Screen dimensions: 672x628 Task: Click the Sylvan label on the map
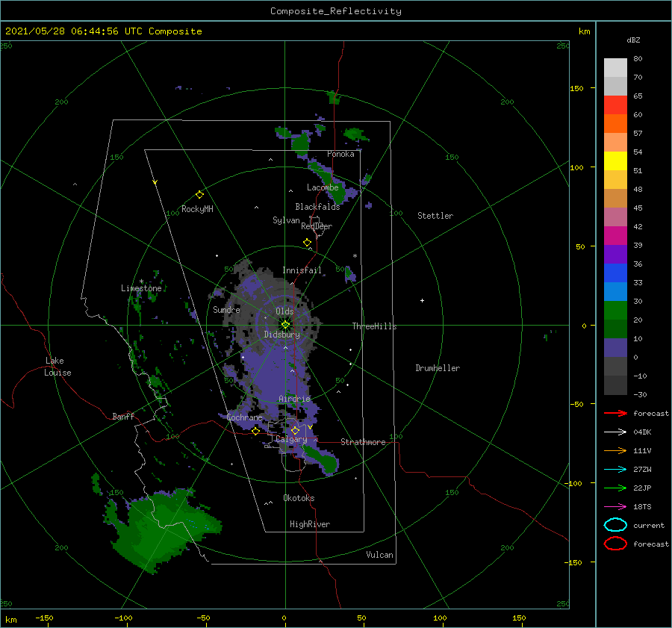pos(286,220)
